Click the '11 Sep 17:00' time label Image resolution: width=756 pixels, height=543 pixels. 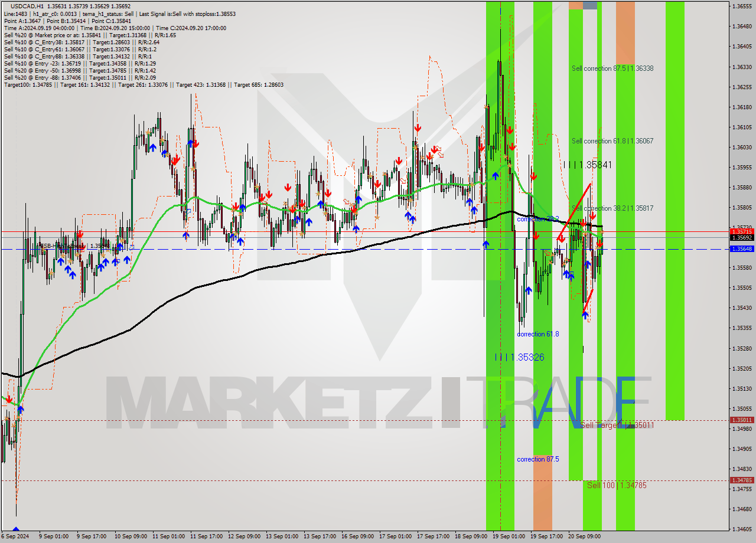click(206, 537)
